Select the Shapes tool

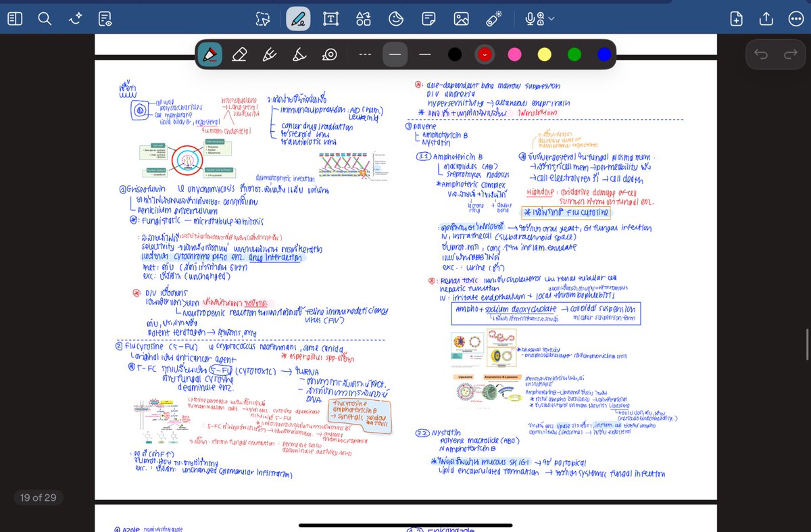point(364,19)
